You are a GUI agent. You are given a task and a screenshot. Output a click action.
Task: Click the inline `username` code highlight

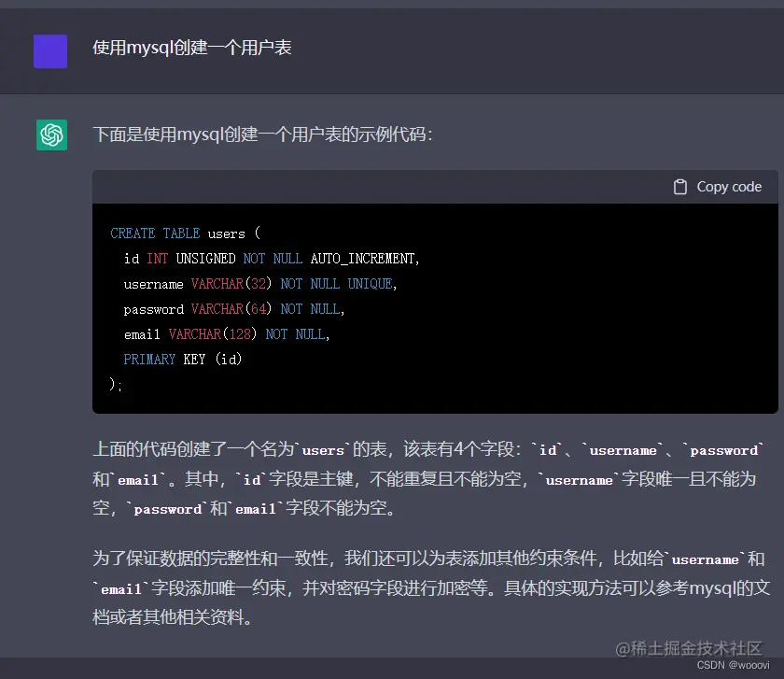[x=623, y=450]
